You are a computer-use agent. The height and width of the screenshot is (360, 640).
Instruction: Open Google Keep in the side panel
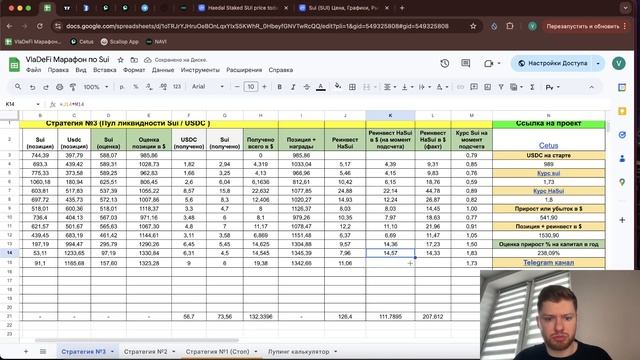click(622, 111)
